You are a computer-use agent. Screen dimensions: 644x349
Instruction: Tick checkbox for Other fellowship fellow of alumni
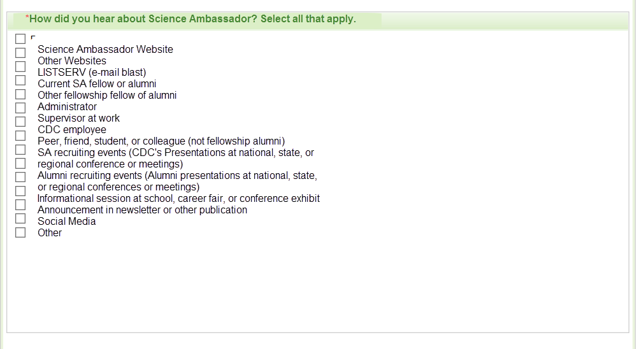[20, 94]
